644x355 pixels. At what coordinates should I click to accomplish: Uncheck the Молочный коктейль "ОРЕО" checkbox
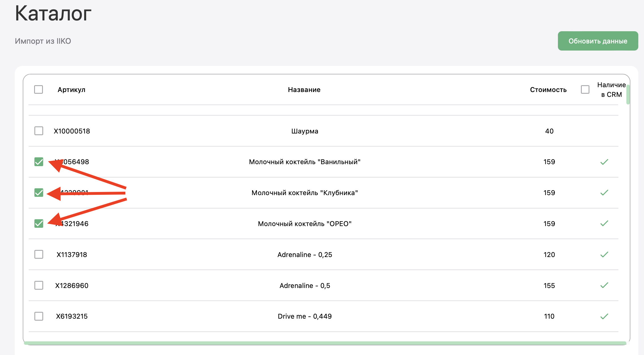(39, 224)
